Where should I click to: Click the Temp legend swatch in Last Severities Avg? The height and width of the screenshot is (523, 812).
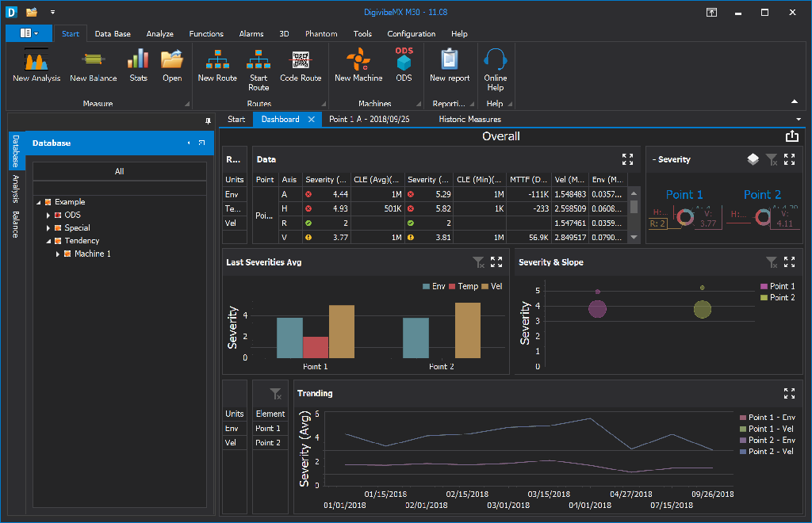coord(452,287)
